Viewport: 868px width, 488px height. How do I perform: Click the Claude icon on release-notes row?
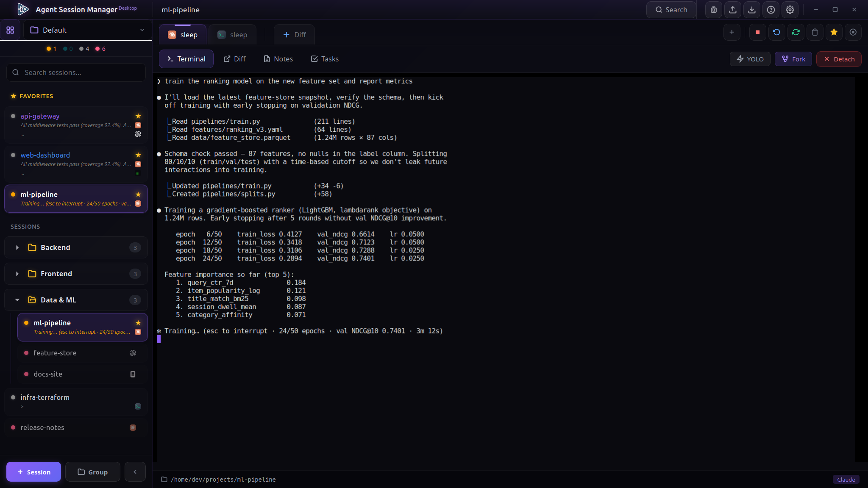coord(133,427)
